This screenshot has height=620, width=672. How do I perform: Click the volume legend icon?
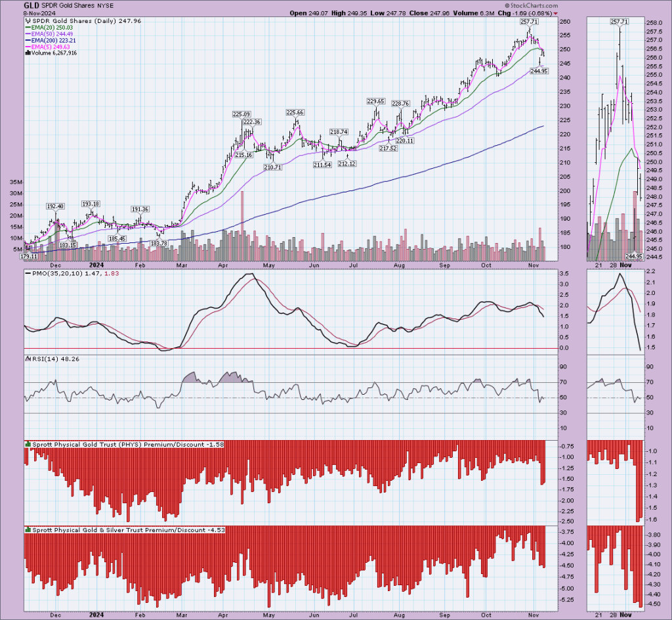click(x=27, y=54)
